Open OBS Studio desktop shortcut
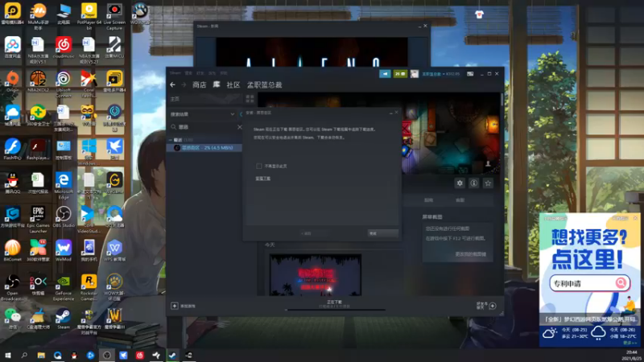 coord(64,216)
